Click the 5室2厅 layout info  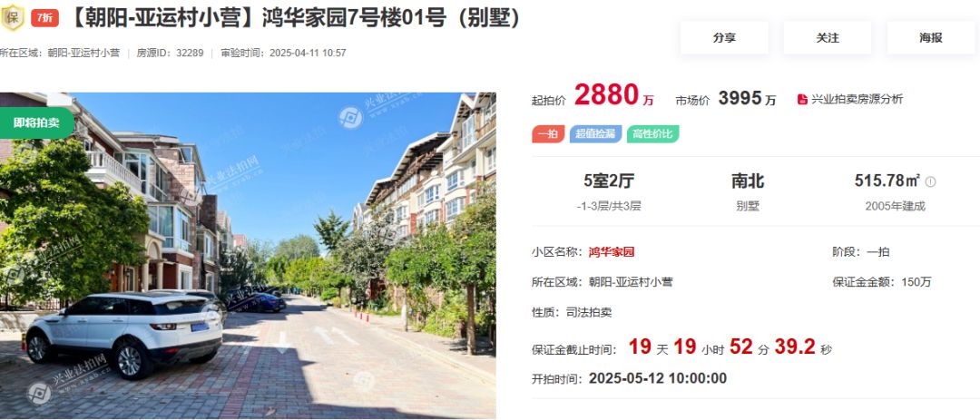pyautogui.click(x=609, y=181)
